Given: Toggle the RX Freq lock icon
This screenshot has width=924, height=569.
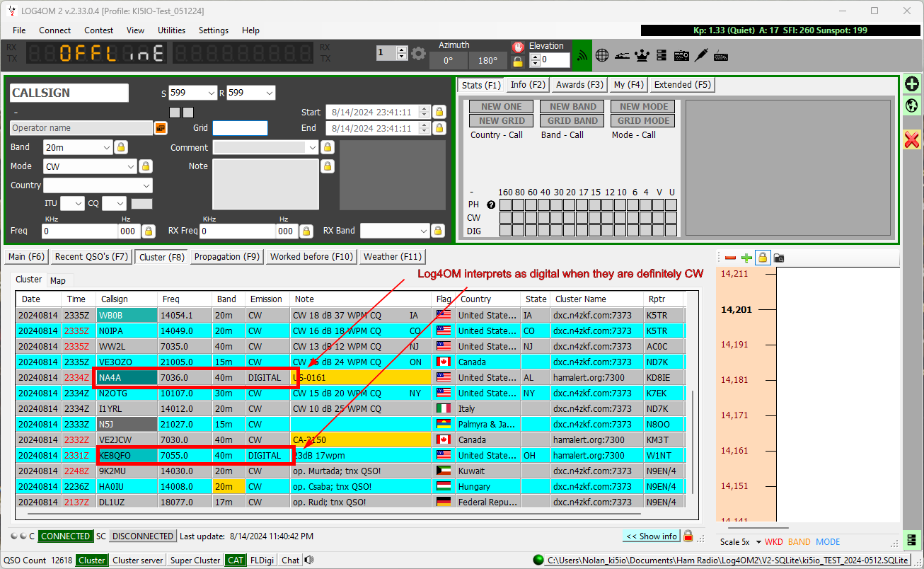Looking at the screenshot, I should click(306, 231).
